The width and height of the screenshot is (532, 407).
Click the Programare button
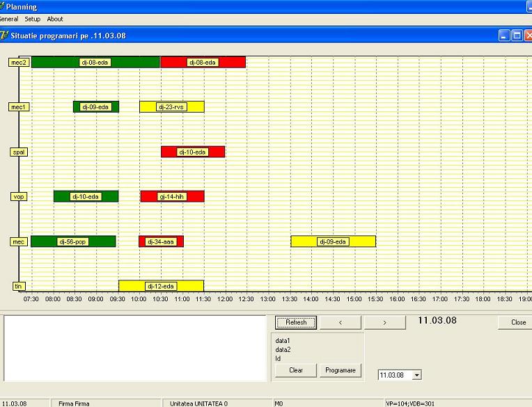tap(341, 370)
